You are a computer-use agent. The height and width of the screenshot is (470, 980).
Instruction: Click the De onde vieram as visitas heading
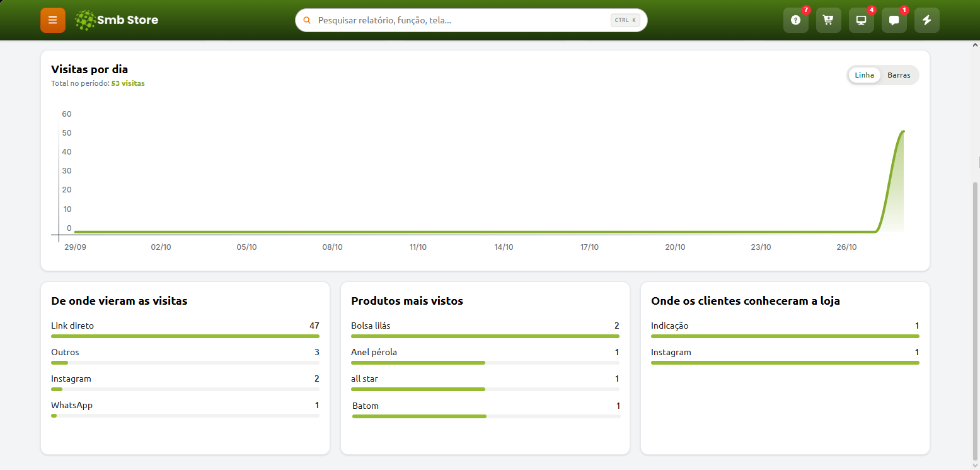pyautogui.click(x=119, y=301)
